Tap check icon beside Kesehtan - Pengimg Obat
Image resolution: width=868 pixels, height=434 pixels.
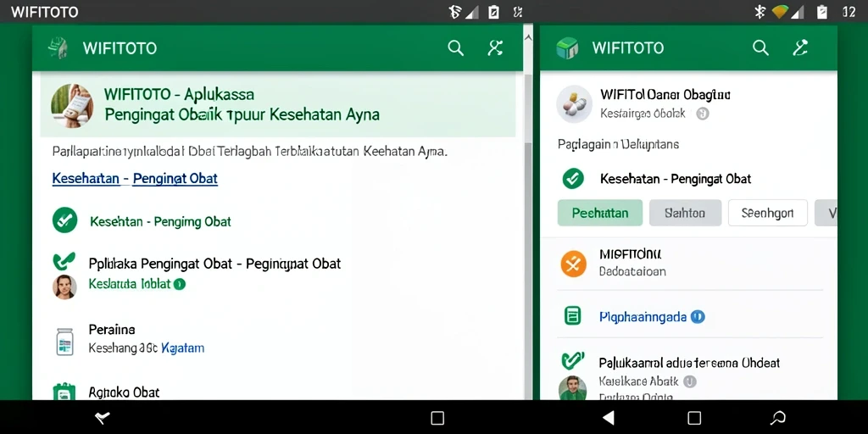point(64,220)
